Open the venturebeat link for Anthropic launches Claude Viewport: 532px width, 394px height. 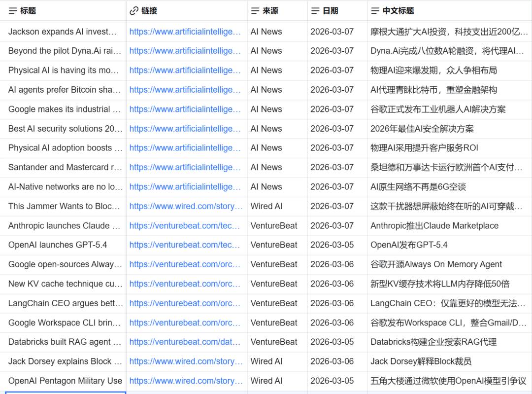pos(185,225)
